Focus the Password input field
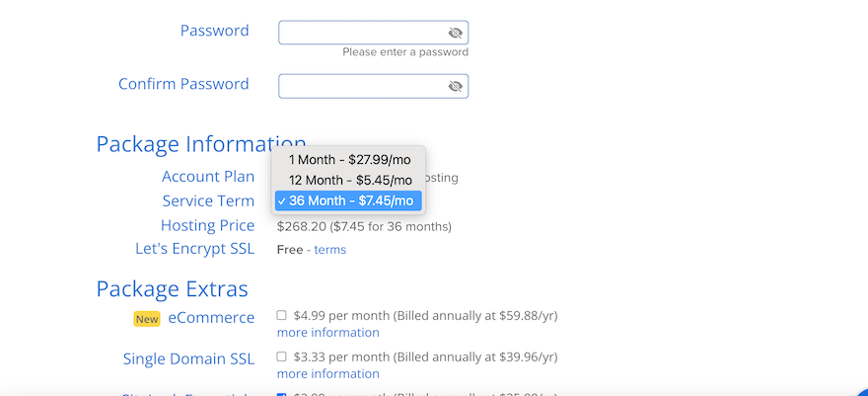The image size is (868, 396). point(373,33)
